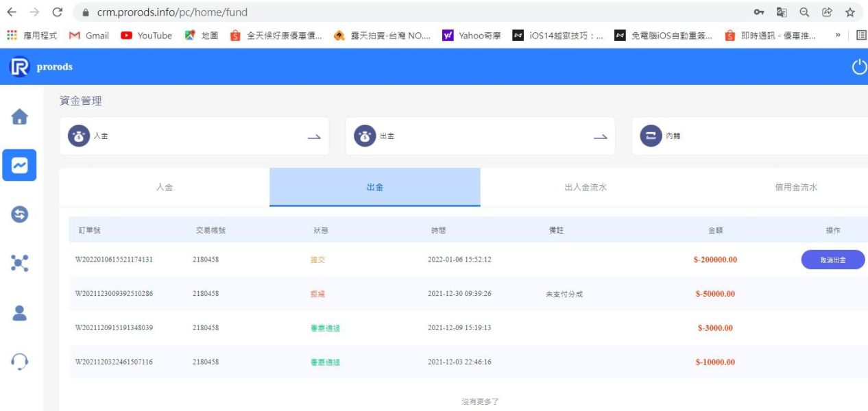Click the address bar URL
The image size is (868, 411).
(x=172, y=12)
